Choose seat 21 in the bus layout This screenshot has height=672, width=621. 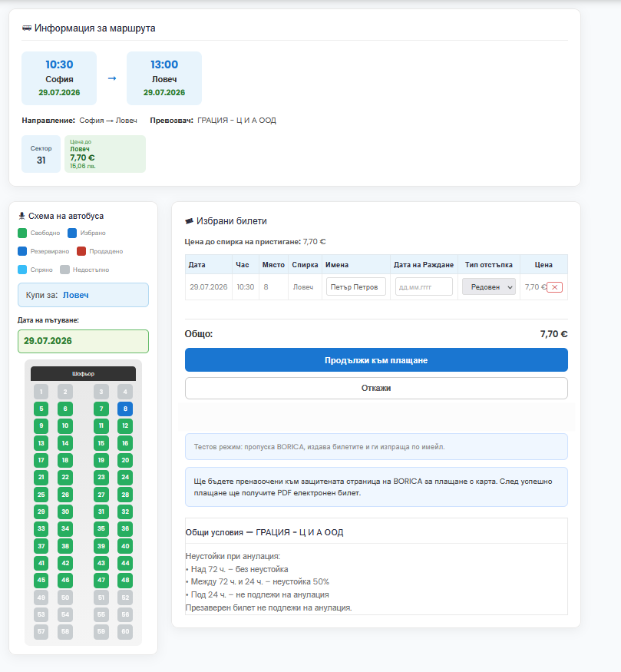(41, 478)
